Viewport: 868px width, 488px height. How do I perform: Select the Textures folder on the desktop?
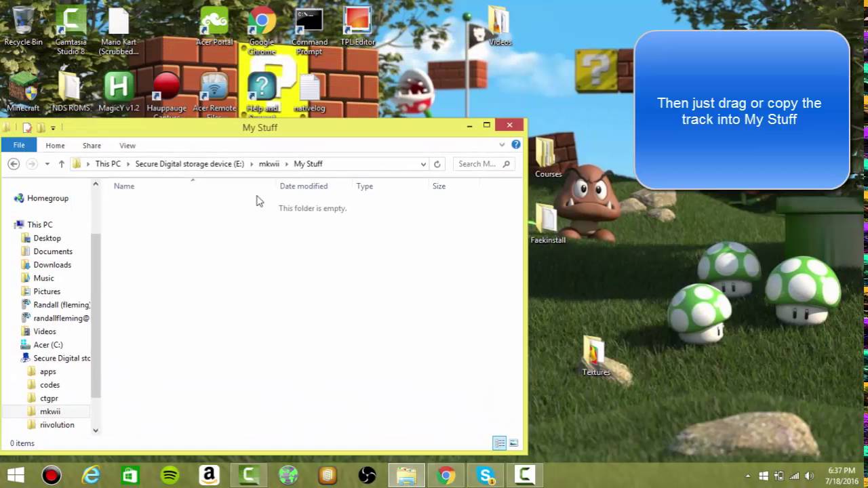tap(596, 356)
